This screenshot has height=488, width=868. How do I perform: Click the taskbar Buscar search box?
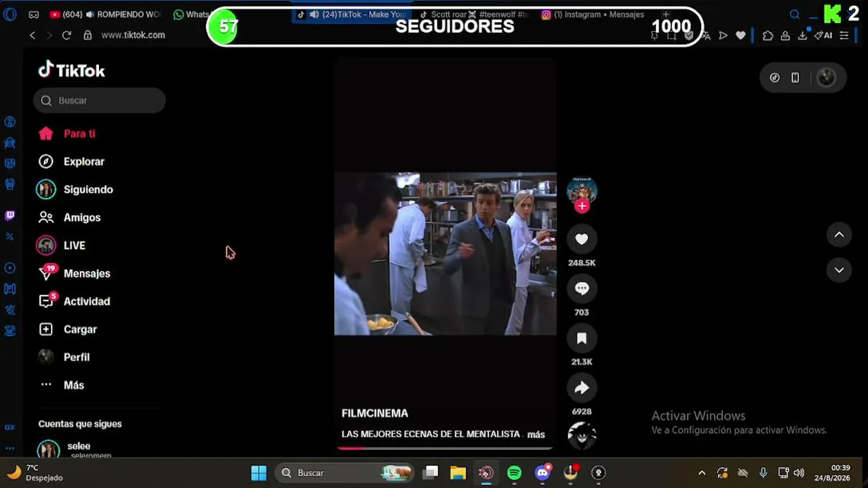click(344, 473)
